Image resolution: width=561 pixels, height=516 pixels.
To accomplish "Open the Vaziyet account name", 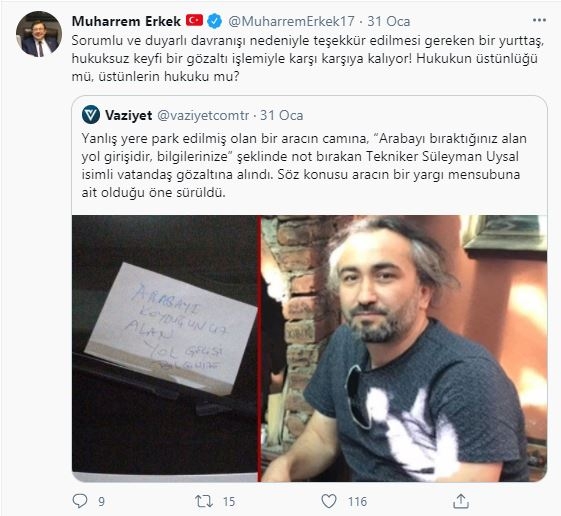I will point(129,115).
